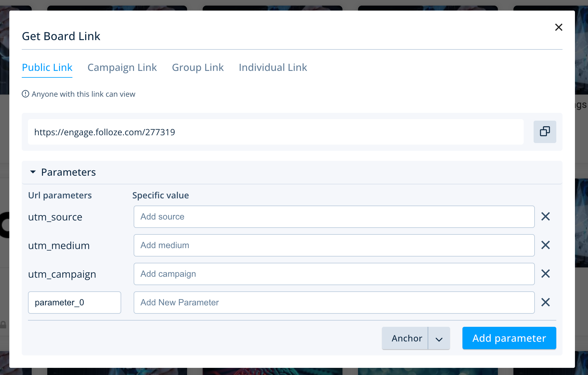Remove the utm_source parameter row
This screenshot has height=375, width=588.
coord(545,216)
